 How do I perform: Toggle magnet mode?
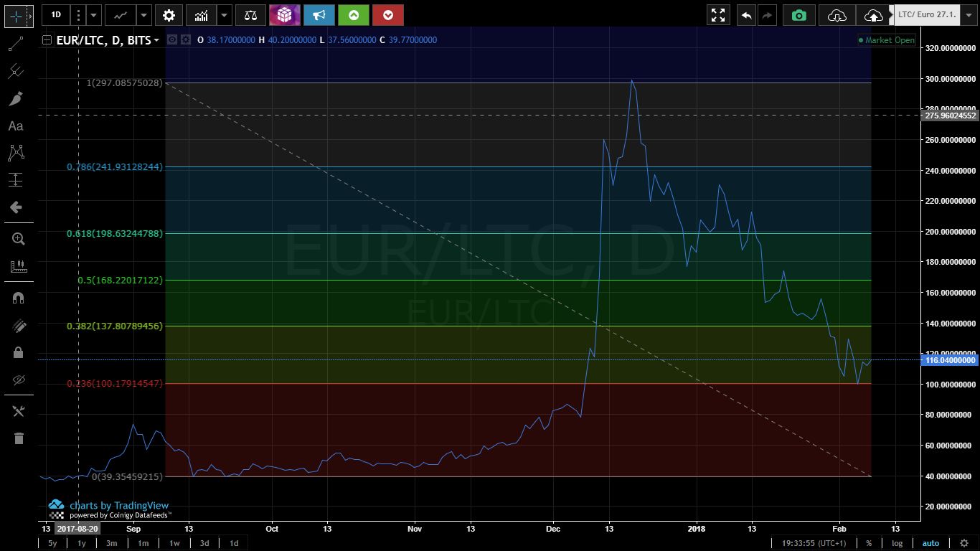click(x=18, y=298)
